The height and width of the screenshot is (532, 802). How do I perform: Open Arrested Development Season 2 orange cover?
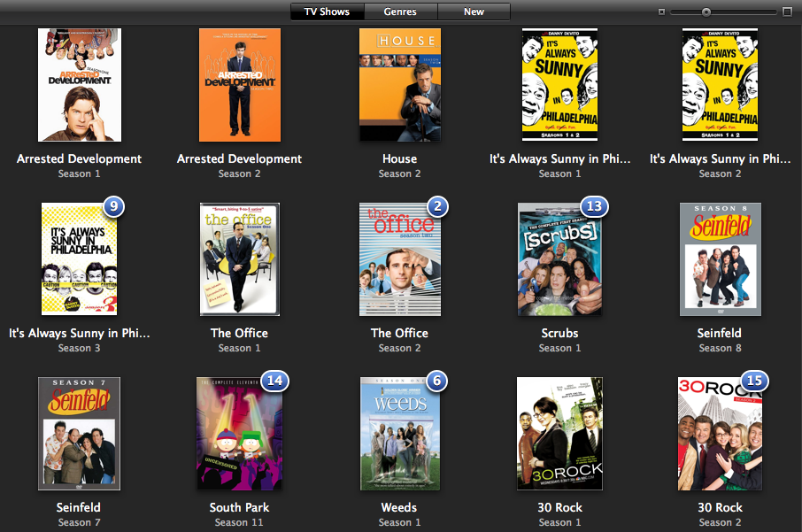(x=240, y=85)
